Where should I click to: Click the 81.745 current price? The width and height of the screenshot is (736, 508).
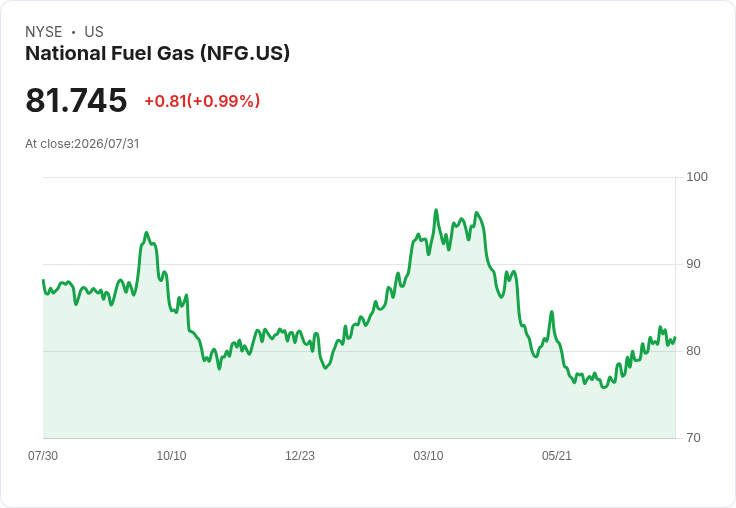[x=76, y=100]
